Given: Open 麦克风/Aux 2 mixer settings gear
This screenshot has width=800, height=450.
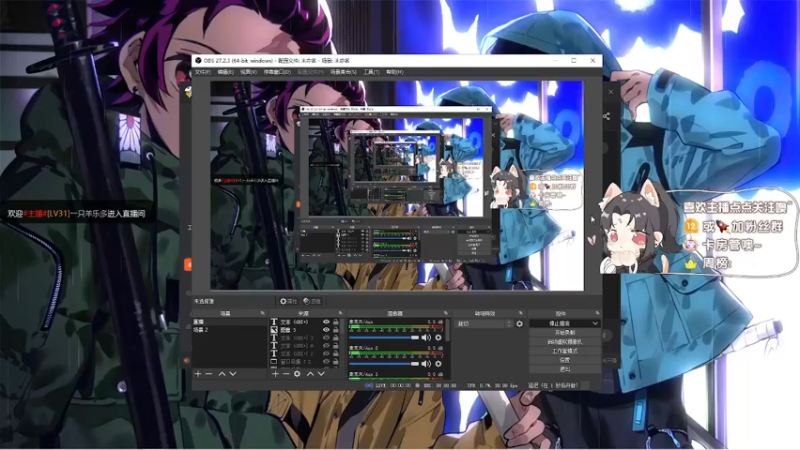Looking at the screenshot, I should tap(438, 363).
